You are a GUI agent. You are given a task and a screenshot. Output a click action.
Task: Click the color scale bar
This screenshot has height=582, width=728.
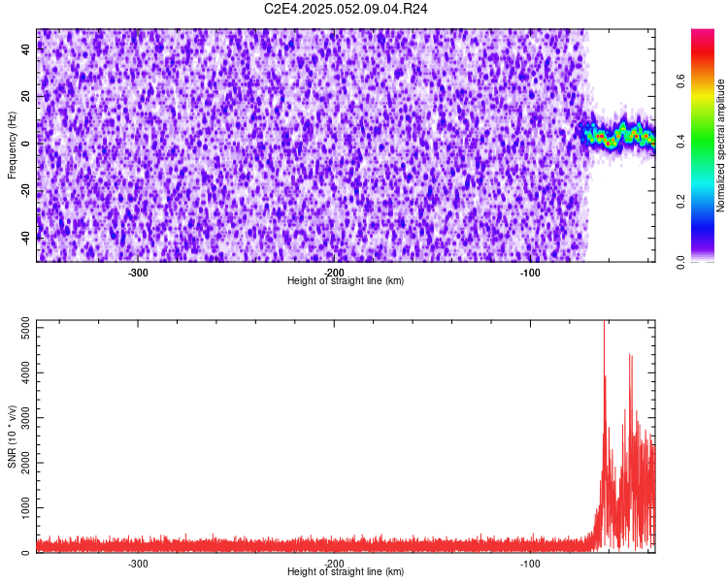click(703, 145)
